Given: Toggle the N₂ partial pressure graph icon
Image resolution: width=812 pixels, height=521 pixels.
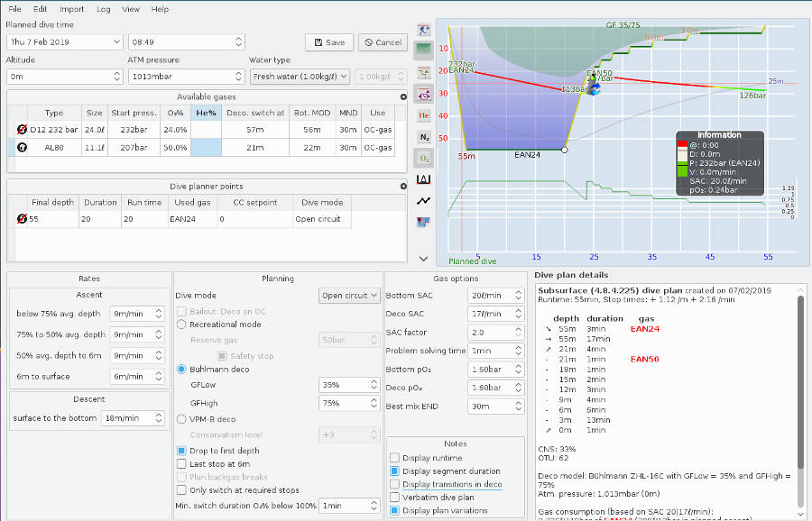Looking at the screenshot, I should click(x=424, y=136).
